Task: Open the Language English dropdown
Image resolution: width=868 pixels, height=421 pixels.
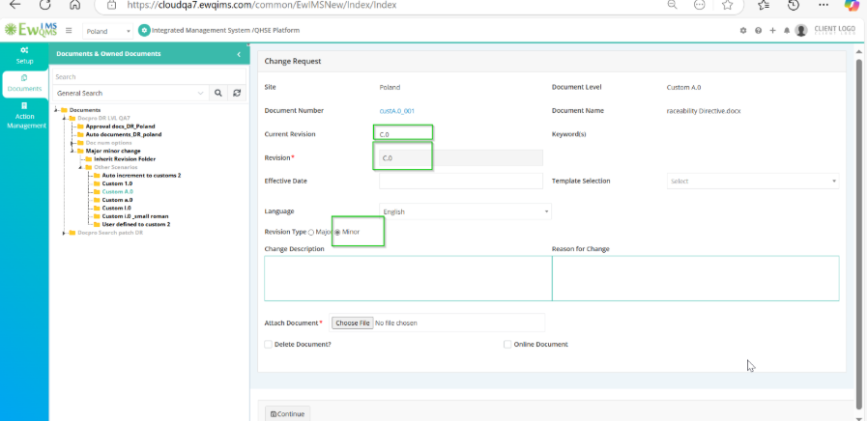Action: pos(465,211)
